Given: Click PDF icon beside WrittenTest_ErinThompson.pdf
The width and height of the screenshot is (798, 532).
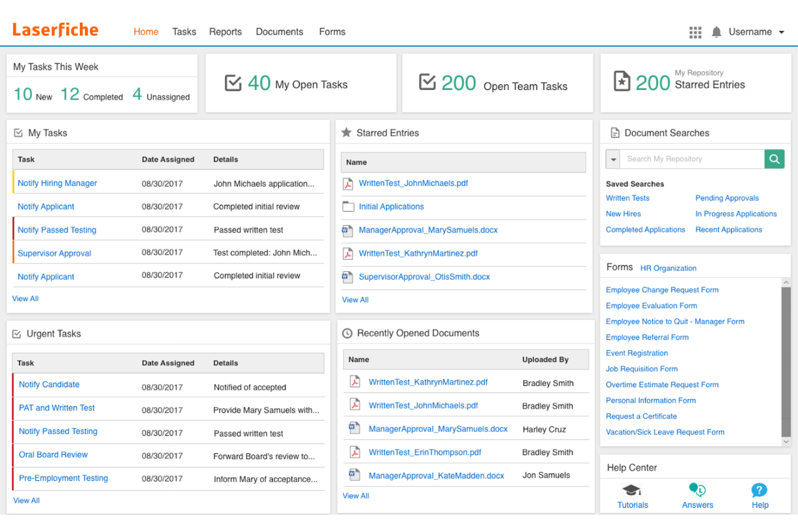Looking at the screenshot, I should click(x=355, y=452).
